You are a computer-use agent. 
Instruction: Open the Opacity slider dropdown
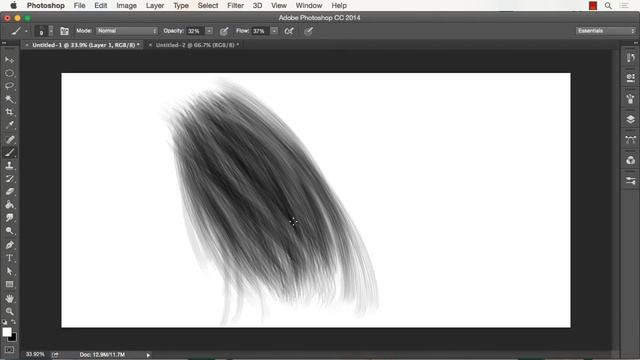click(x=209, y=31)
